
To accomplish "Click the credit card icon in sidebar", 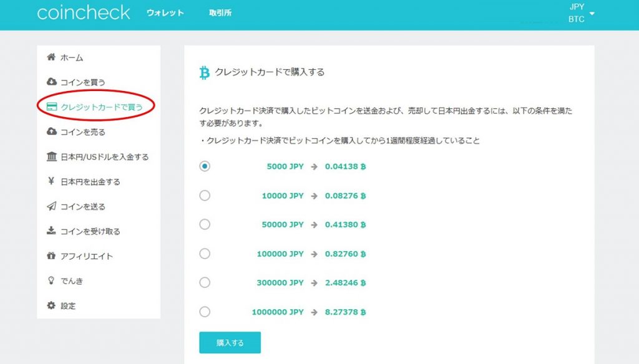I will [x=52, y=107].
